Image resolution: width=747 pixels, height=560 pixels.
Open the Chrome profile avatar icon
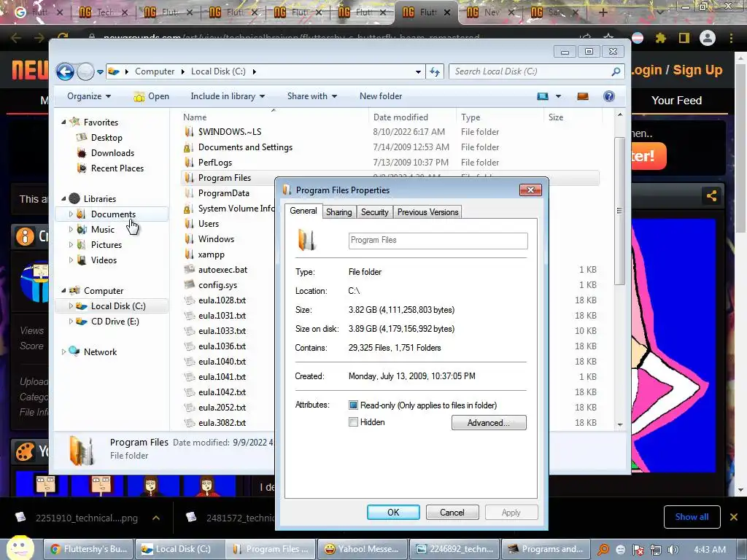[x=708, y=38]
